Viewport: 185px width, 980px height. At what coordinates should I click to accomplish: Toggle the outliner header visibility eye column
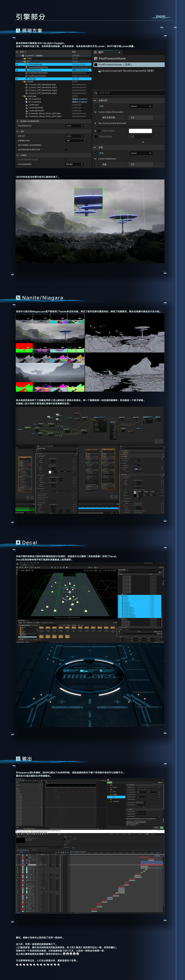point(17,52)
